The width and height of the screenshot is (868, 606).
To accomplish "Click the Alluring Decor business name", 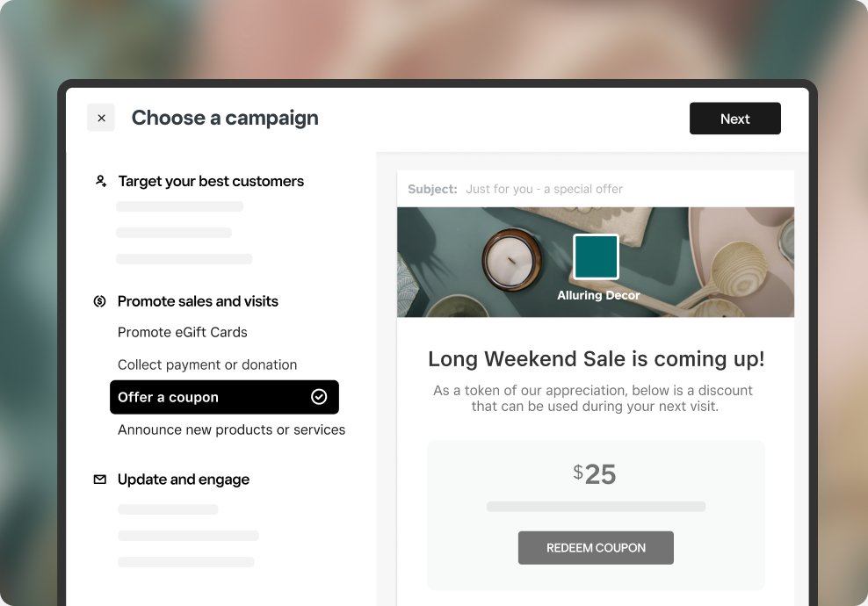I will [x=598, y=295].
